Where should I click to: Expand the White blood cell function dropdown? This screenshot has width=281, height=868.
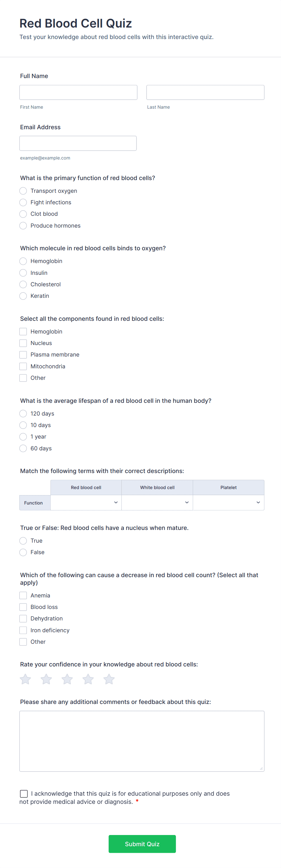pos(157,502)
